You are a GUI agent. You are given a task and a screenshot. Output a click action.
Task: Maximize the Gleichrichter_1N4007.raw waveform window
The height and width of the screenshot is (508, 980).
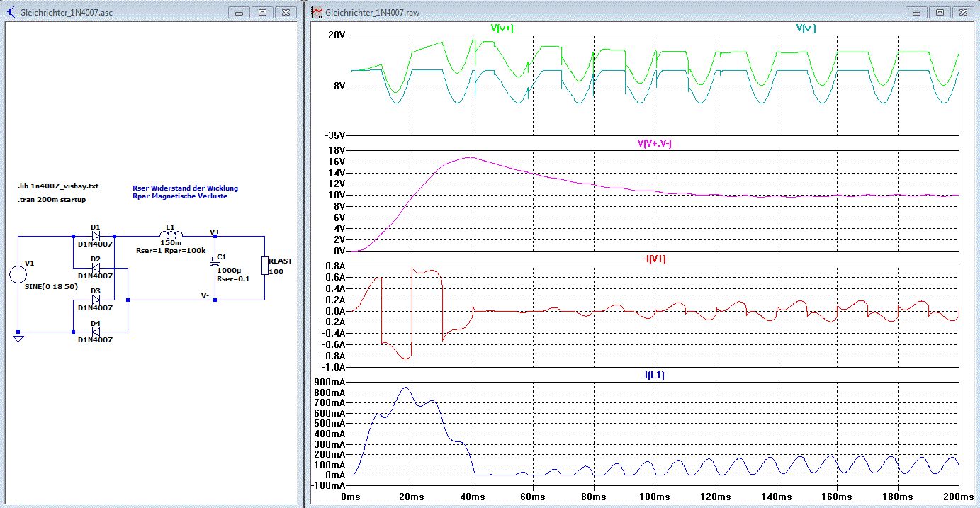[x=939, y=13]
